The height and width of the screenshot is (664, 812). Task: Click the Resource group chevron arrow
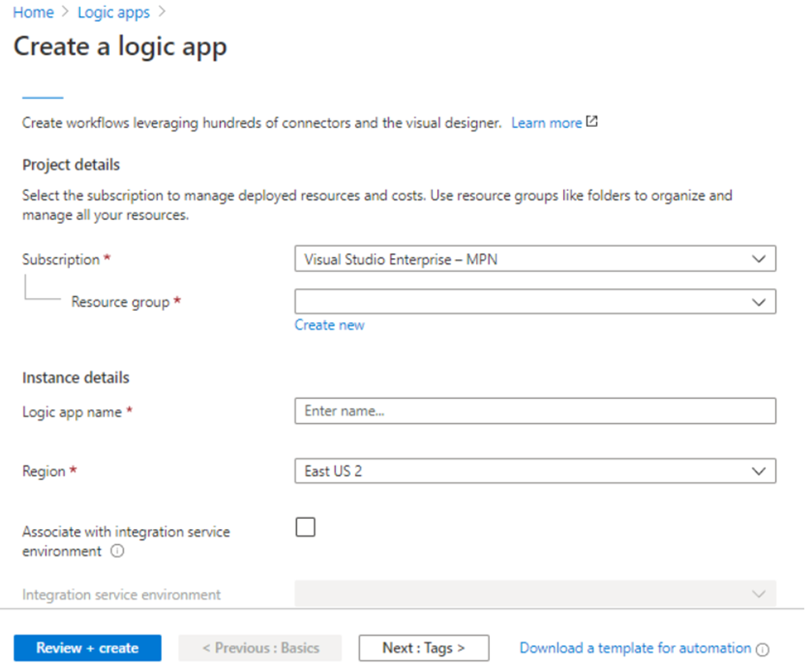tap(758, 302)
